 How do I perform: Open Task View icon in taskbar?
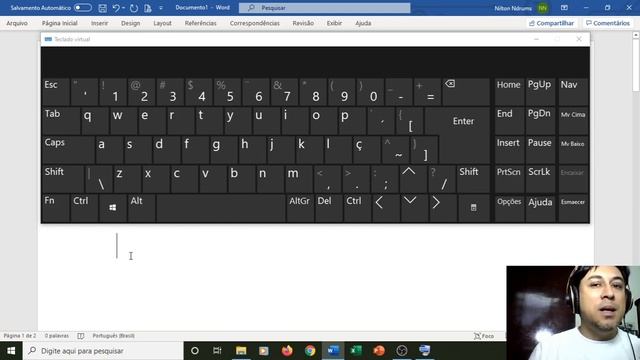217,351
